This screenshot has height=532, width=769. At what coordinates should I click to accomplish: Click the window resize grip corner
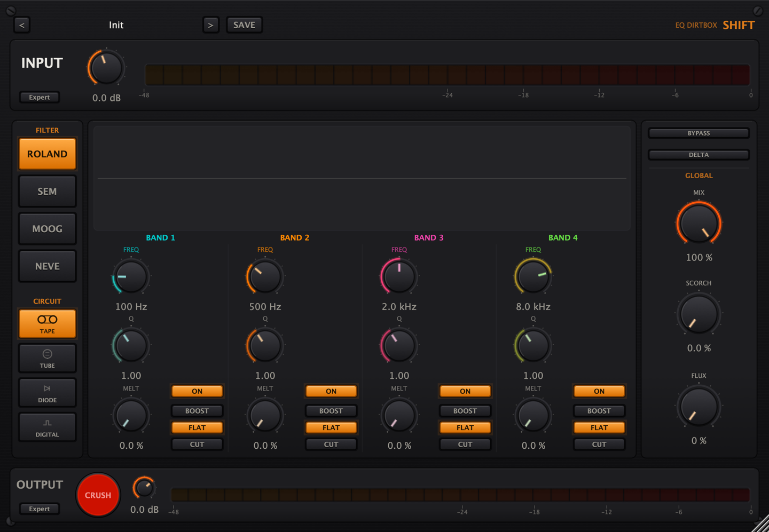(760, 523)
